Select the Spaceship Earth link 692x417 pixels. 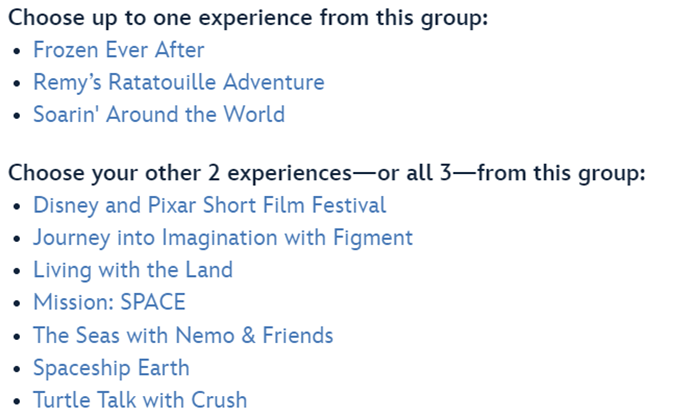[x=111, y=367]
